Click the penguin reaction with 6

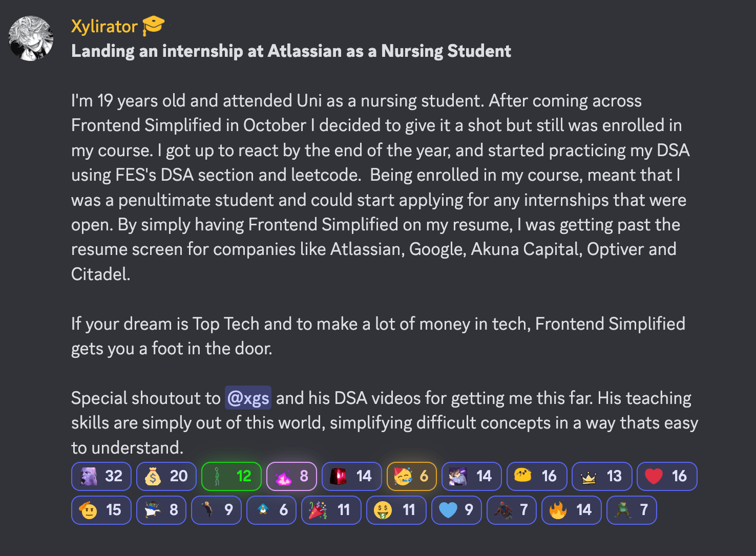click(271, 510)
